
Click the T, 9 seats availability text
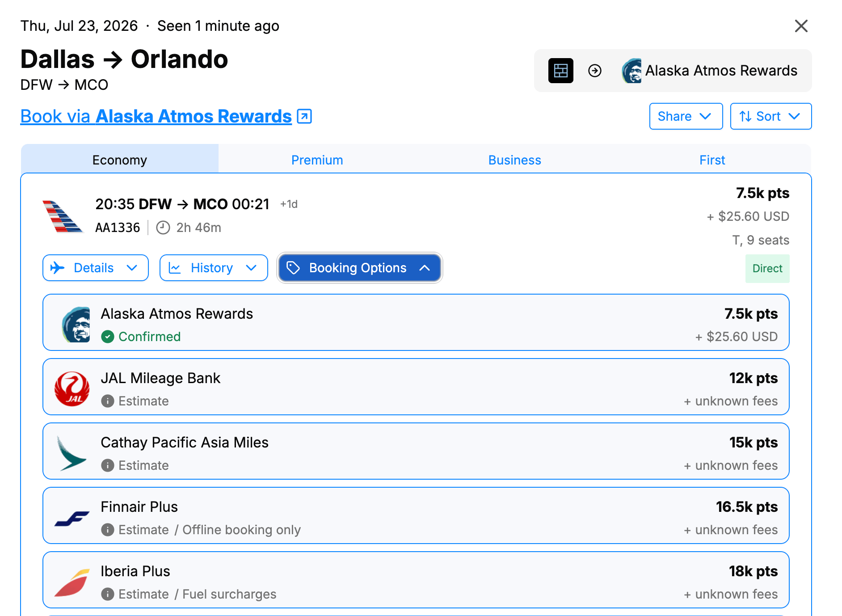(761, 240)
